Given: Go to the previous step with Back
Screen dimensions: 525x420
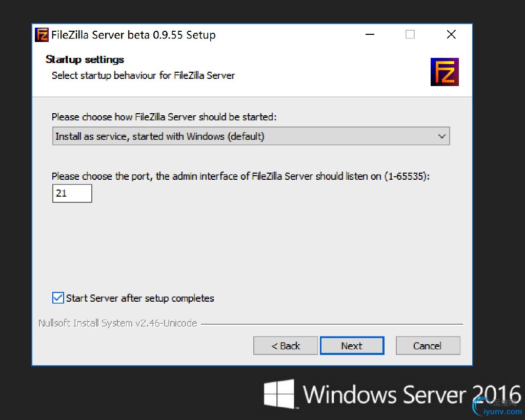Looking at the screenshot, I should click(285, 346).
